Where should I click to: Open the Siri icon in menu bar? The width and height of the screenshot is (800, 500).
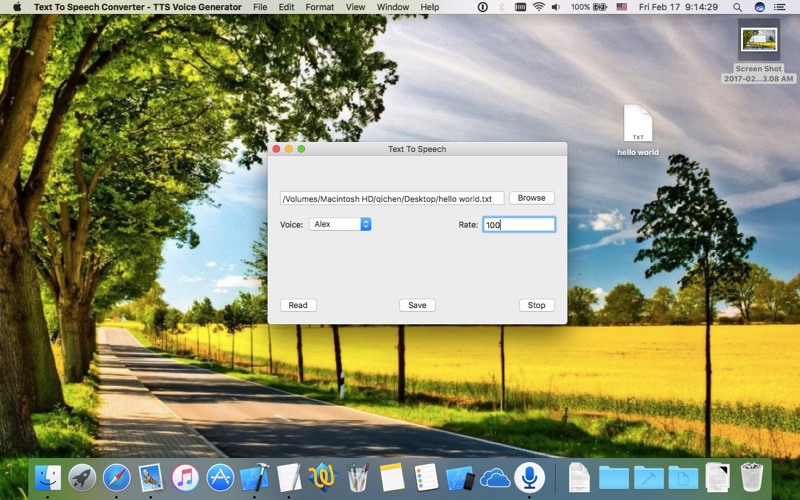pyautogui.click(x=760, y=7)
